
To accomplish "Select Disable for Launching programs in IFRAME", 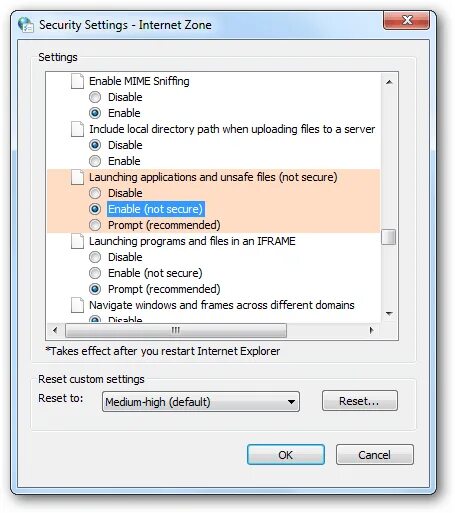I will pos(95,257).
